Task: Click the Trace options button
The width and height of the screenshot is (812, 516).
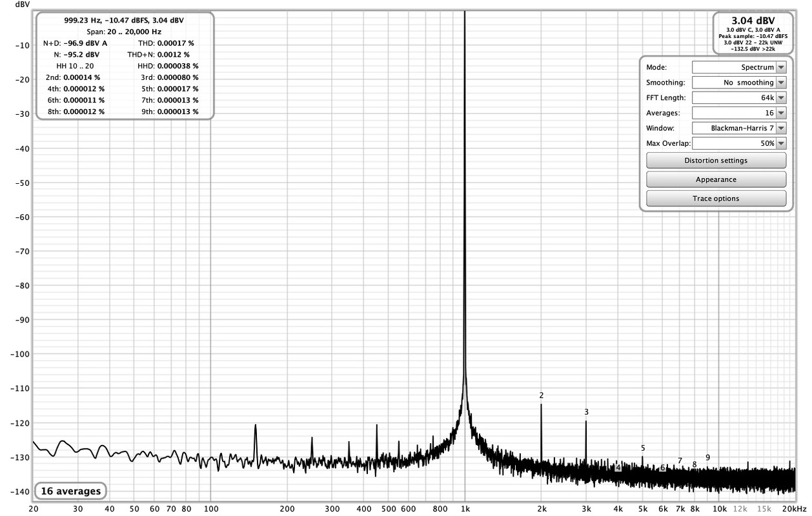Action: 716,198
